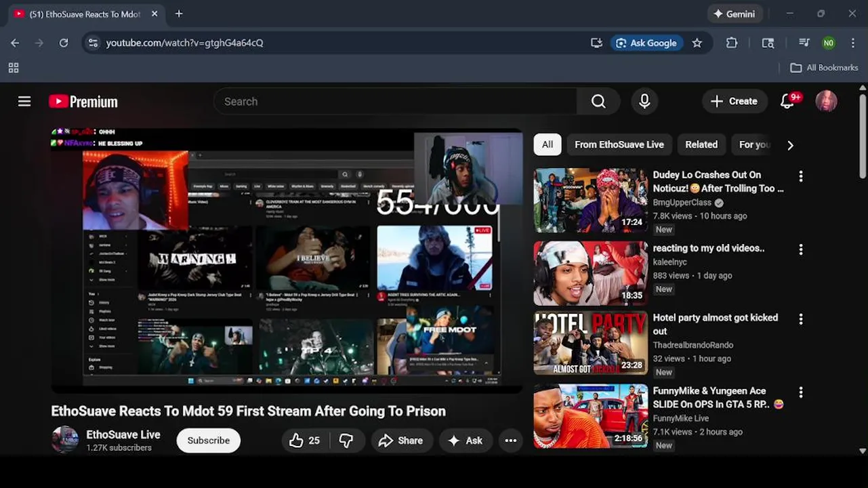Visit the ThadrealbrandoRando channel
The height and width of the screenshot is (488, 868).
[x=693, y=345]
